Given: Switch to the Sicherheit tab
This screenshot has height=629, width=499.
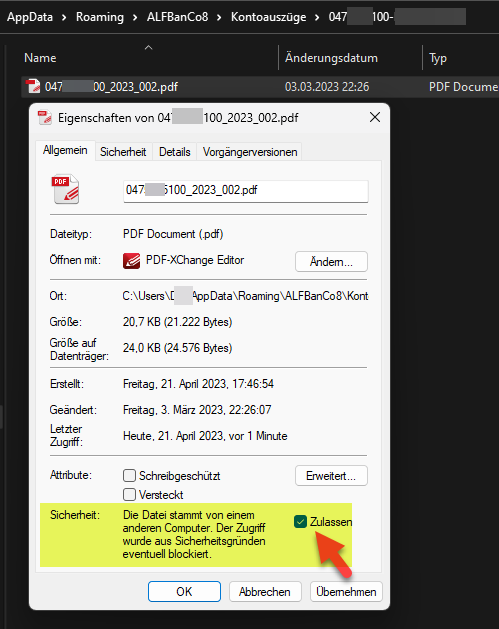Looking at the screenshot, I should [x=123, y=152].
